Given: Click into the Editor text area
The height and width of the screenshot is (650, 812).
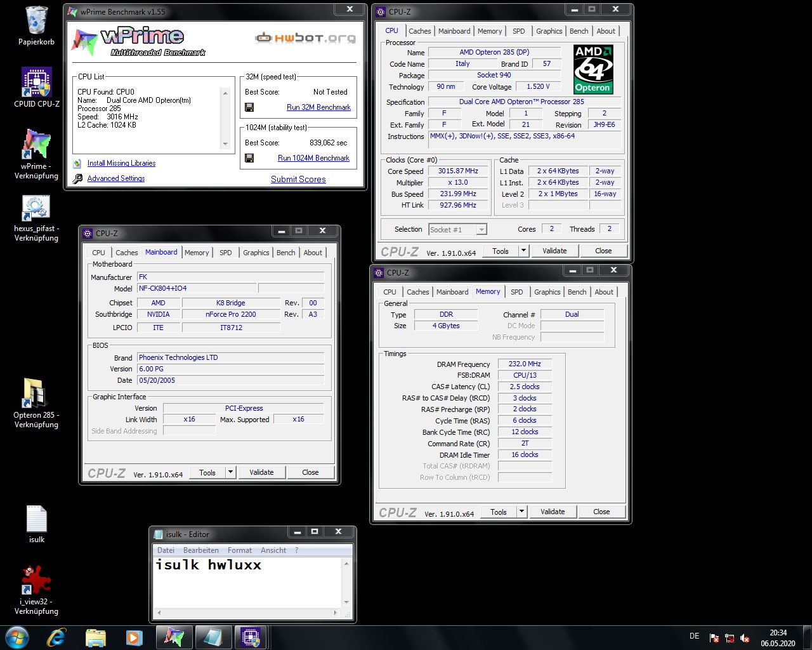Looking at the screenshot, I should 247,583.
